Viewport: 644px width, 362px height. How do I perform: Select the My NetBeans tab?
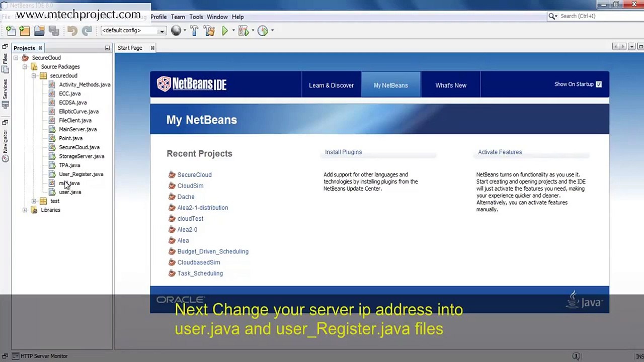[391, 85]
